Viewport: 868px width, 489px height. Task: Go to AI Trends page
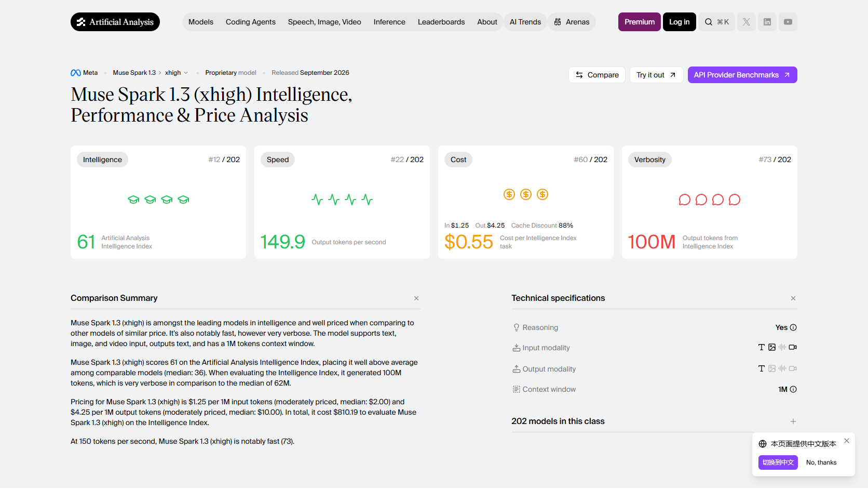coord(525,22)
